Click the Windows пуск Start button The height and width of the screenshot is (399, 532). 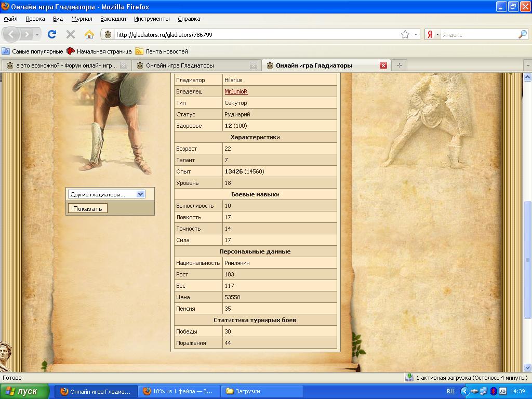24,391
